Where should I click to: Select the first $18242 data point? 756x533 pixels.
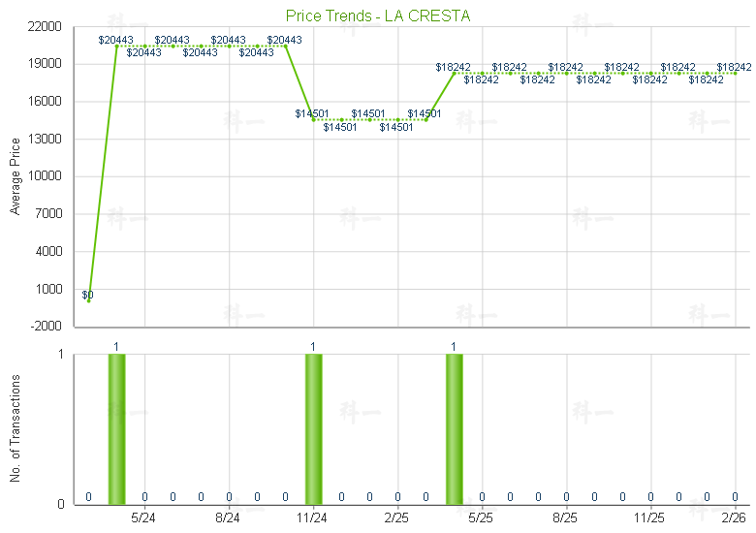click(454, 73)
